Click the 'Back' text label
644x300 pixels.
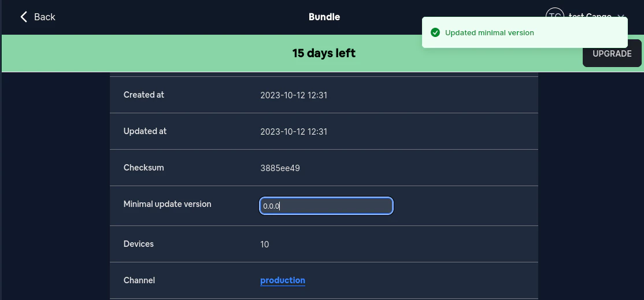tap(45, 17)
